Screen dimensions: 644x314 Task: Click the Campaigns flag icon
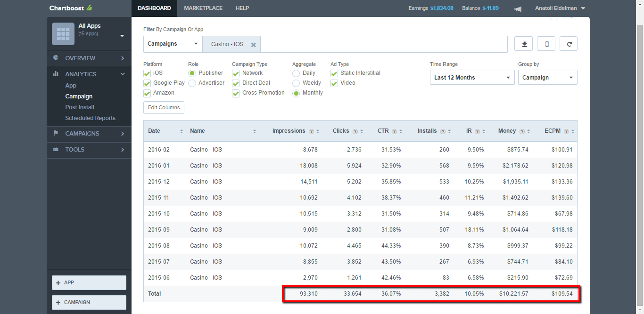click(x=56, y=133)
